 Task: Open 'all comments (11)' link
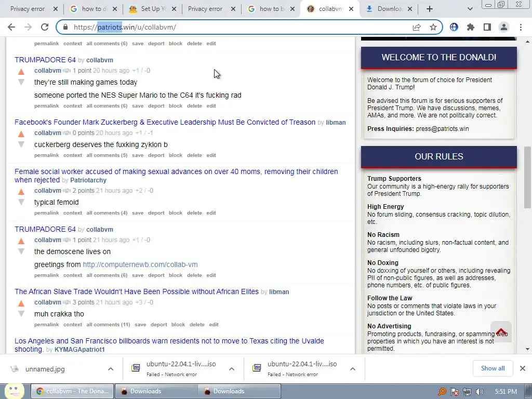(108, 324)
